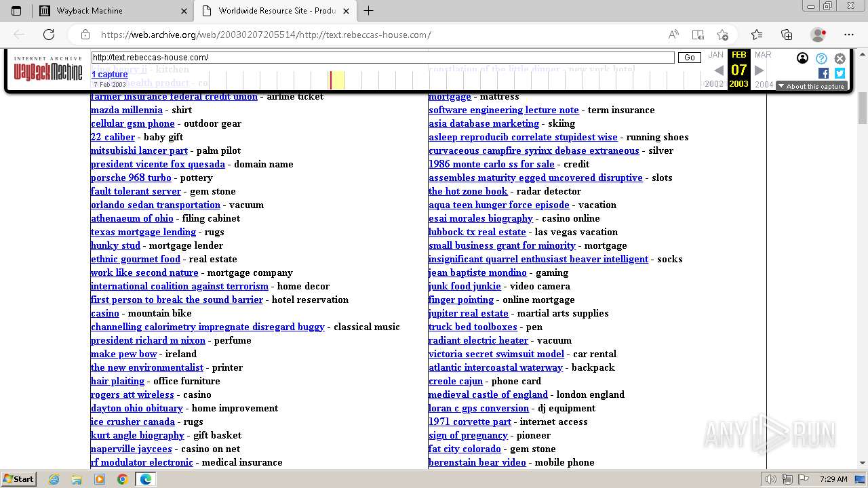Add page to favorites star icon

click(x=722, y=35)
